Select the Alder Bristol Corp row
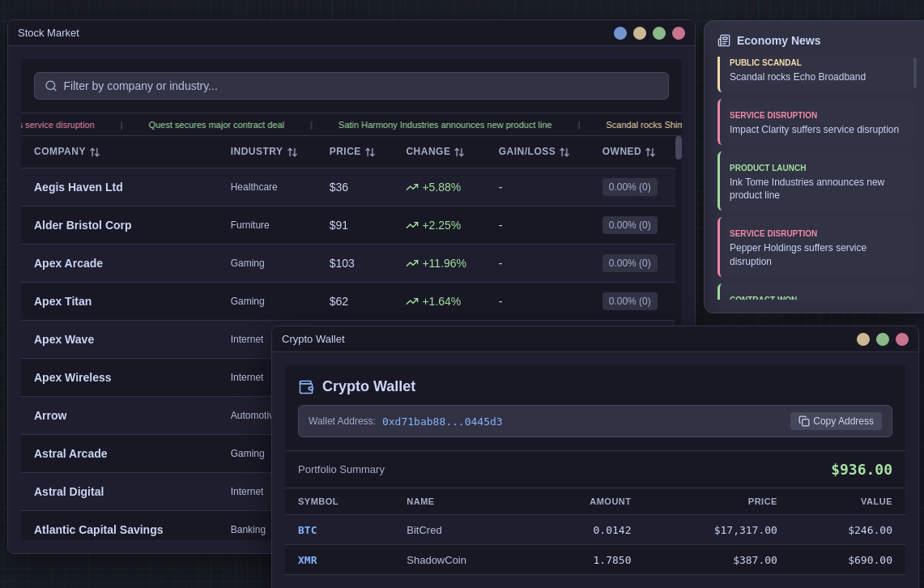The height and width of the screenshot is (588, 924). point(347,225)
